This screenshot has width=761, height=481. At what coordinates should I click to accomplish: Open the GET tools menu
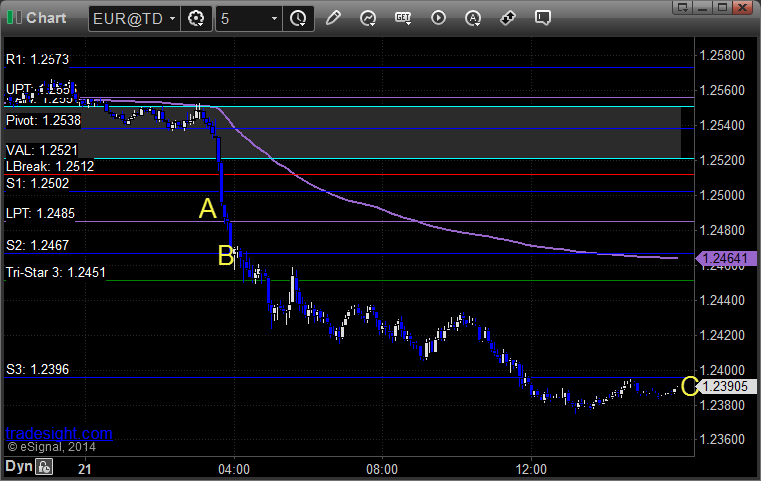[x=403, y=18]
